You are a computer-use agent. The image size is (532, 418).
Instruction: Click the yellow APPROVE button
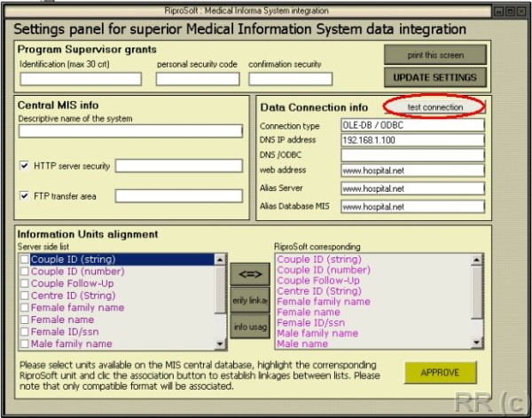coord(440,373)
